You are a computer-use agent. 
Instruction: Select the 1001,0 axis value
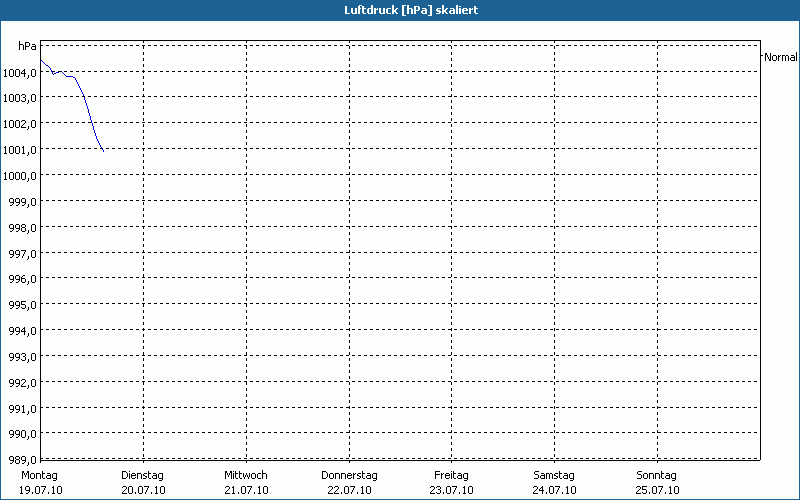[x=20, y=151]
